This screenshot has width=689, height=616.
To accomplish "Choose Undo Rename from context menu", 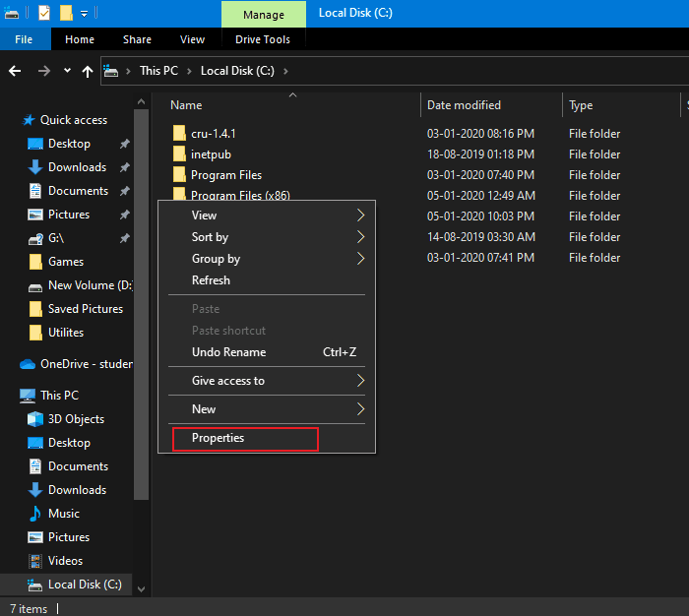I will 267,352.
